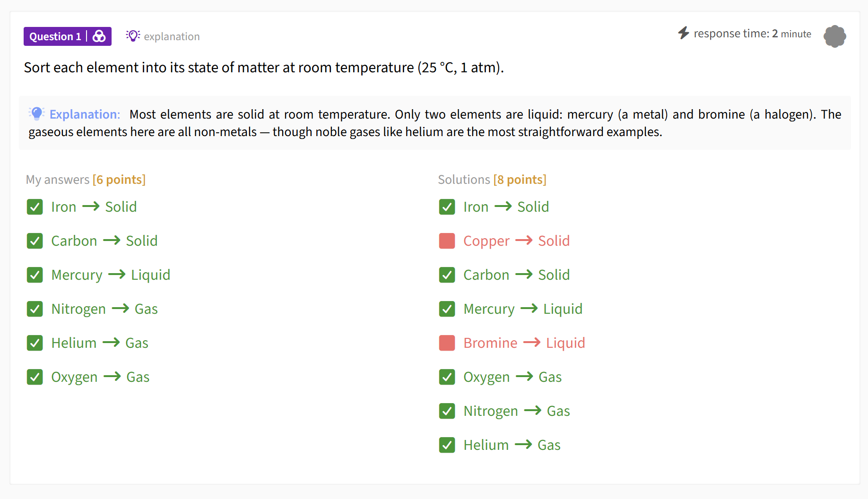The image size is (868, 499).
Task: Click the red square beside Bromine
Action: tap(447, 343)
